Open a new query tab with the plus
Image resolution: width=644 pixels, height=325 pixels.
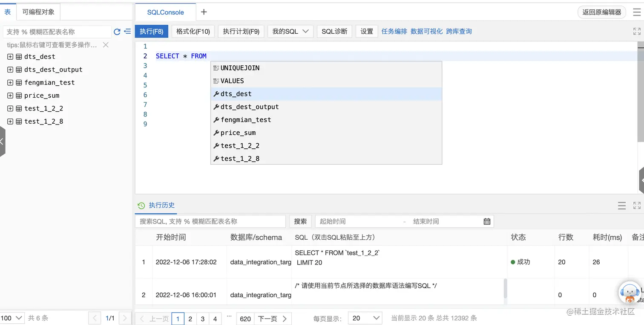204,12
